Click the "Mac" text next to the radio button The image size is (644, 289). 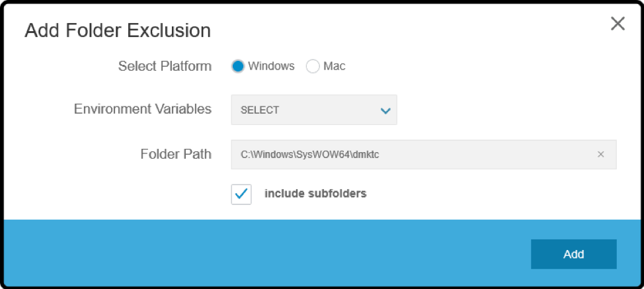(x=335, y=66)
